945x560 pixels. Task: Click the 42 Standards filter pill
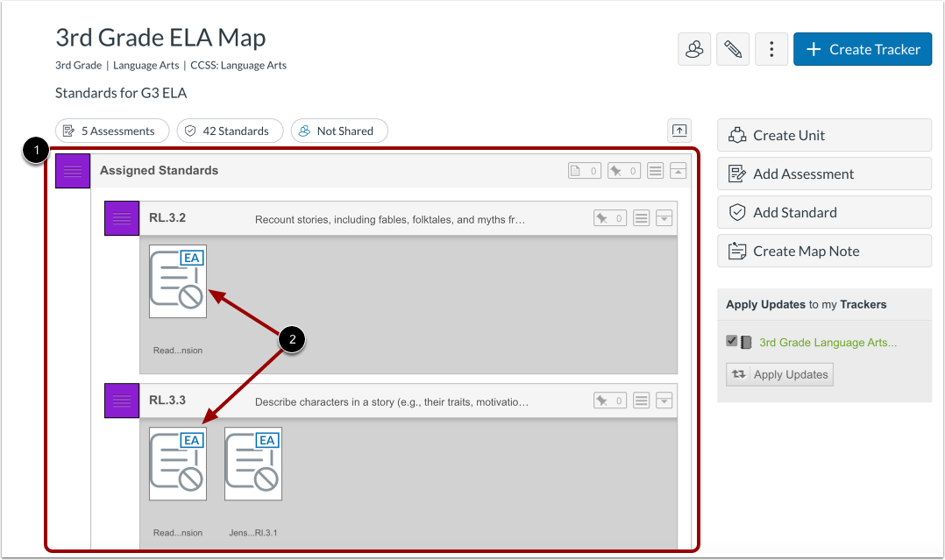[x=230, y=131]
